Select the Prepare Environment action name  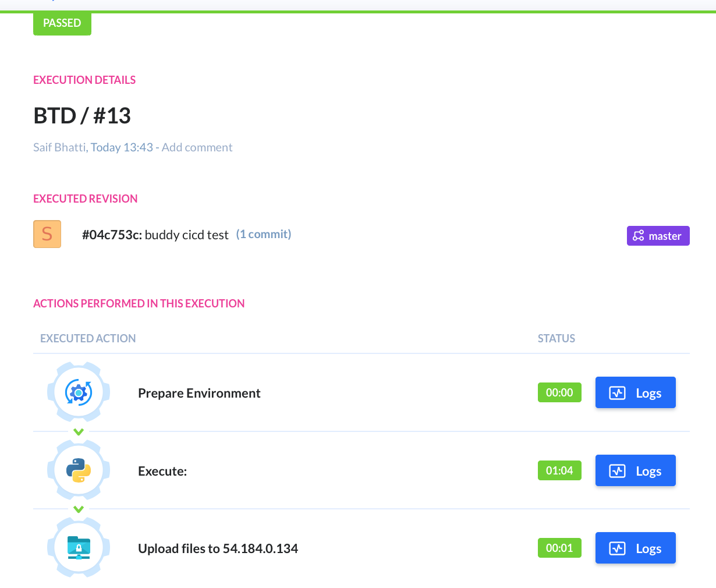pos(199,393)
